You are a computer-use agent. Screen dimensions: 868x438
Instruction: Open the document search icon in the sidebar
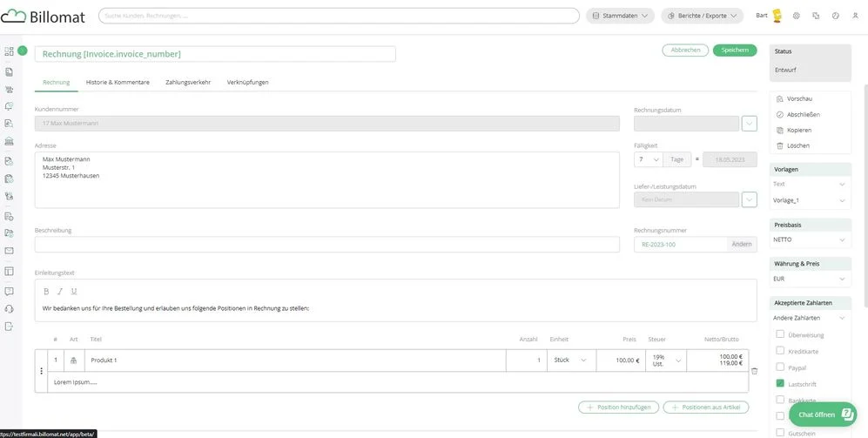tap(9, 124)
